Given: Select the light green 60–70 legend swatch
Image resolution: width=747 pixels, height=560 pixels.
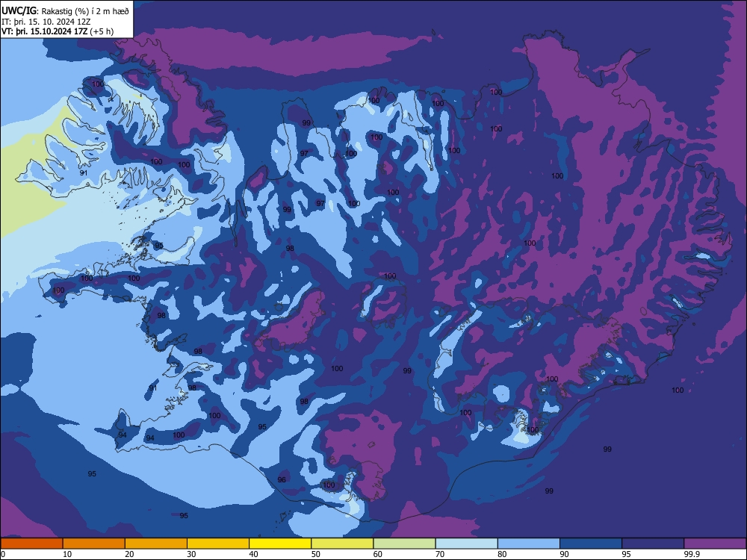Looking at the screenshot, I should coord(404,544).
